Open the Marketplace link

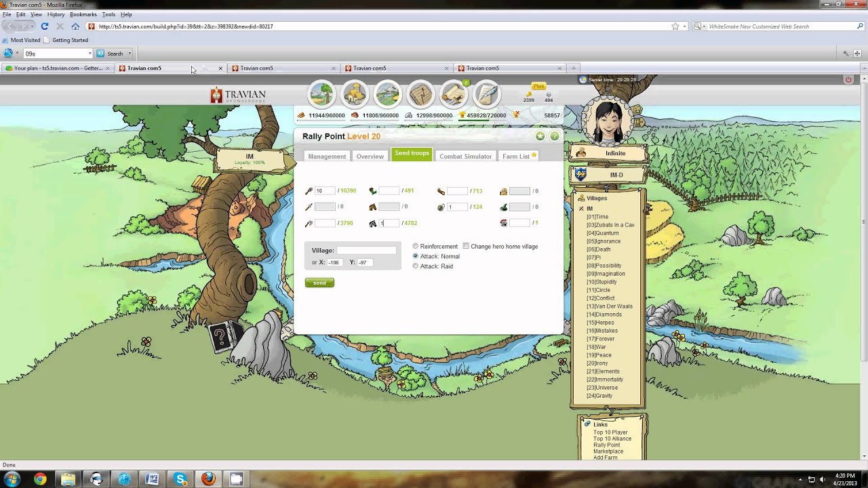click(608, 451)
